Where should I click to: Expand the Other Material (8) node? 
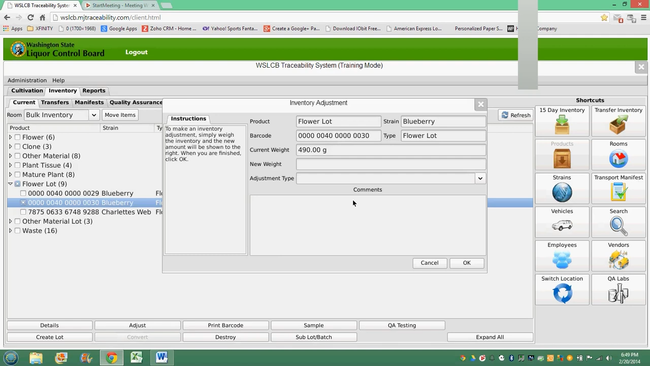click(10, 156)
